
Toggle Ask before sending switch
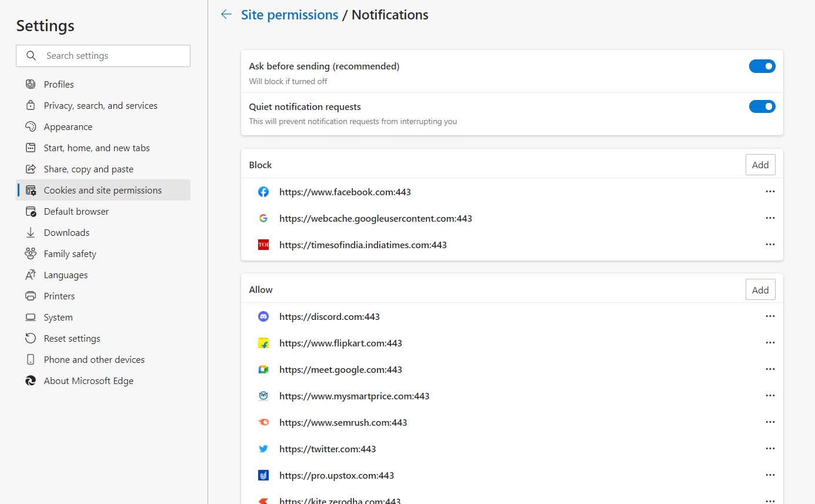pos(762,66)
